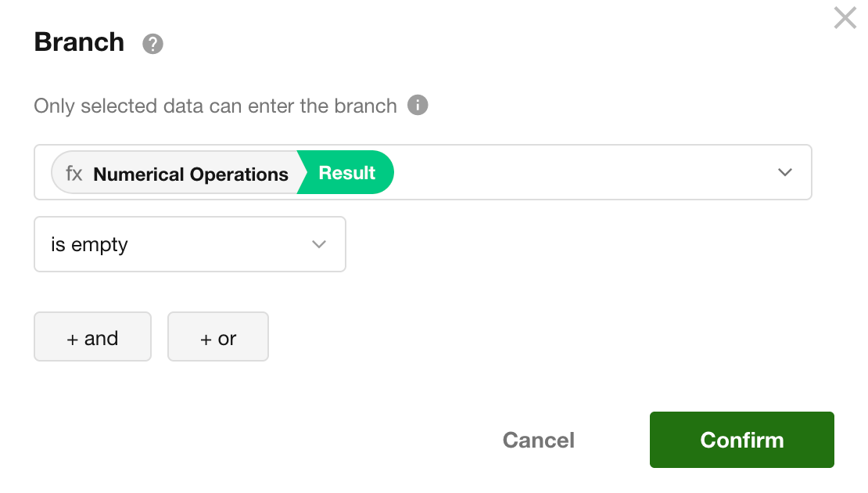Open the 'is empty' condition dropdown
The image size is (868, 493).
pos(189,244)
